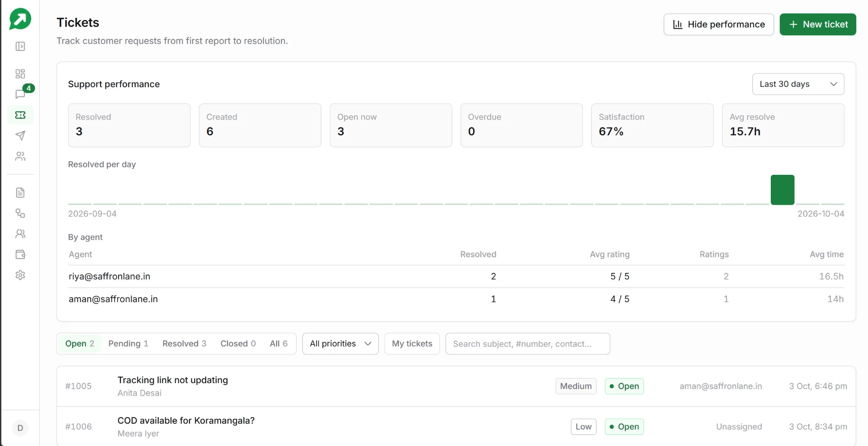Click assignee aman@saffronlane.in on ticket #1005

(x=720, y=386)
